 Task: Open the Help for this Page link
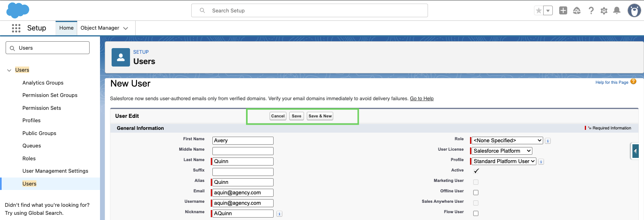612,82
